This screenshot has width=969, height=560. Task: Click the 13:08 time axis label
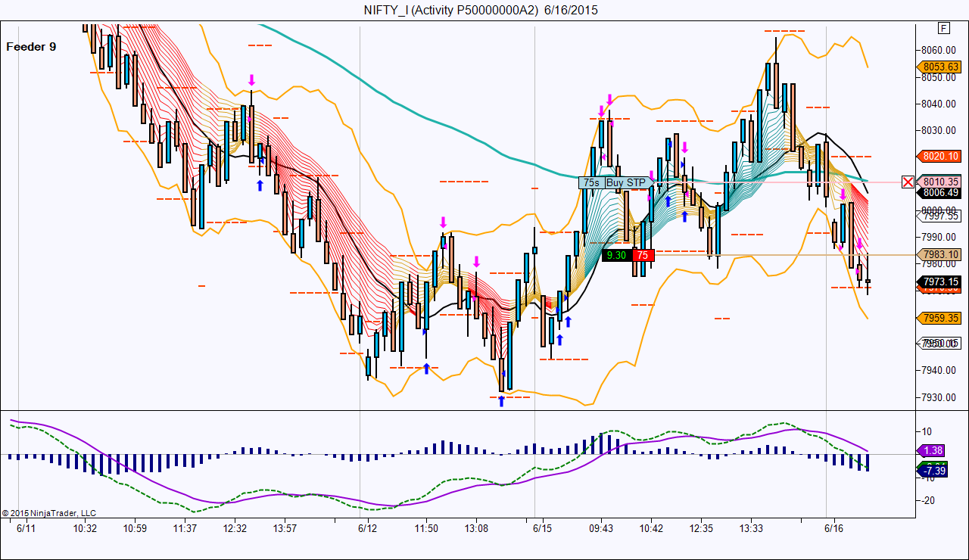click(x=476, y=528)
